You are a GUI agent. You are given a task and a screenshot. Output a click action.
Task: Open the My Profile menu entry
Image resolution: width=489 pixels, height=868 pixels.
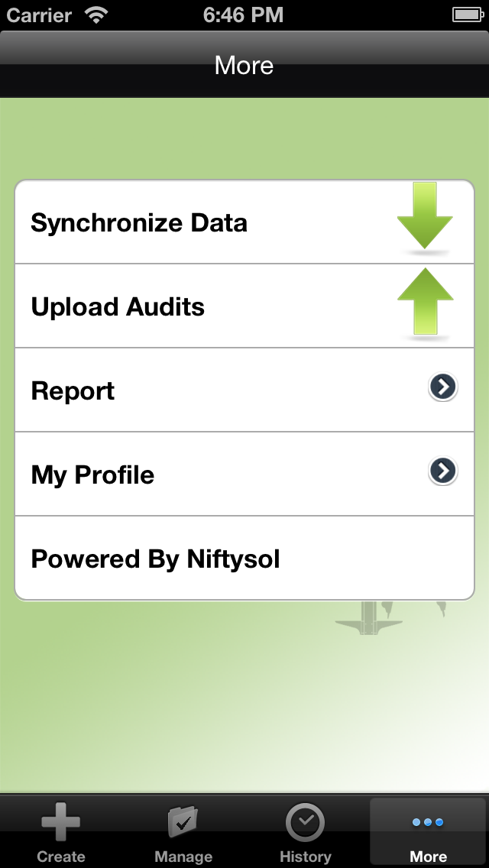(92, 475)
